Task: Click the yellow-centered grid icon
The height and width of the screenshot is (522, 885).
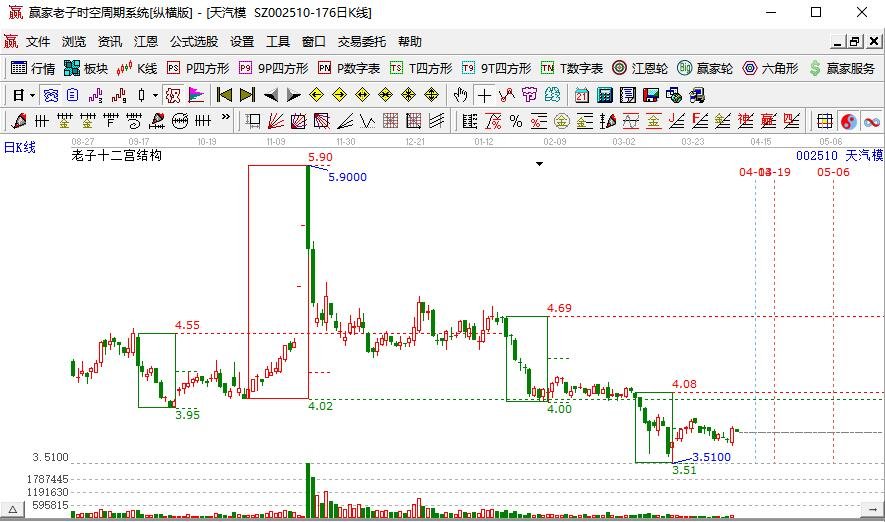Action: tap(825, 121)
